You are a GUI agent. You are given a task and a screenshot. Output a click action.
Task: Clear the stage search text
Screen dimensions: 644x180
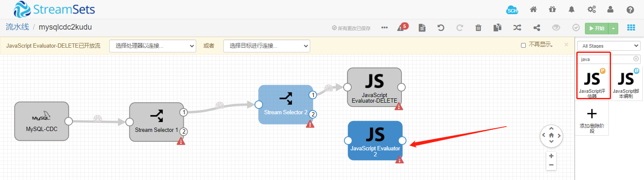(636, 59)
